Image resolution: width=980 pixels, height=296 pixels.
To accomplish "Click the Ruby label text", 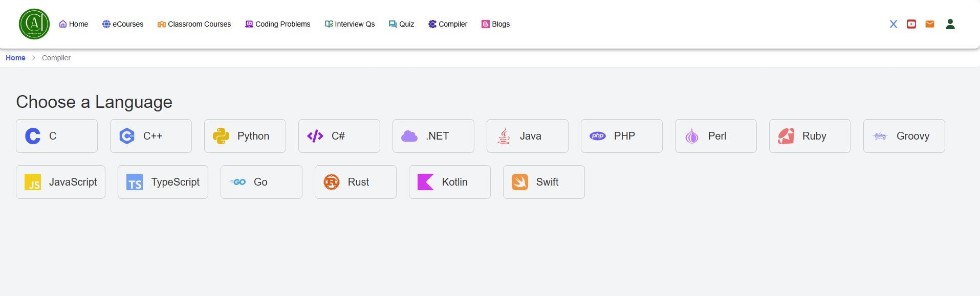I will 814,136.
